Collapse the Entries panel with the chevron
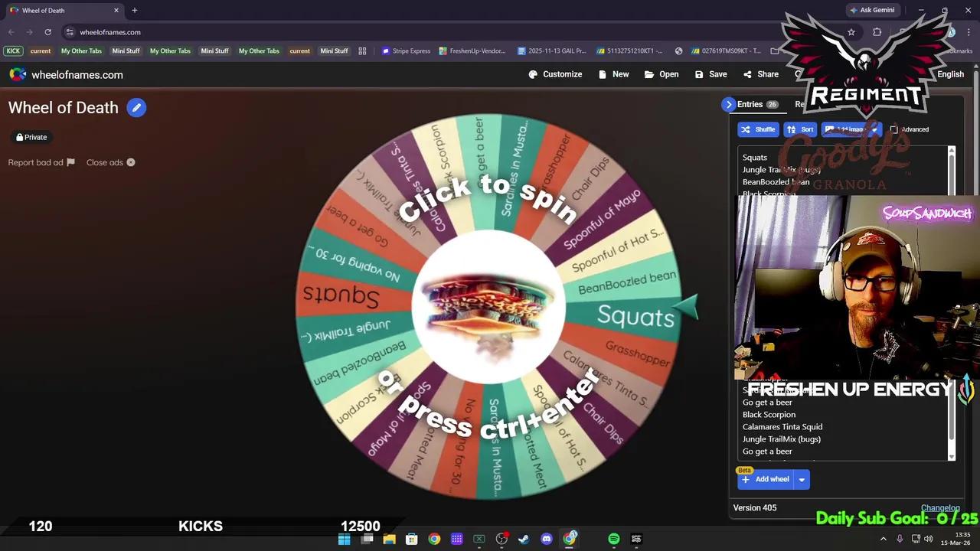 (x=728, y=104)
